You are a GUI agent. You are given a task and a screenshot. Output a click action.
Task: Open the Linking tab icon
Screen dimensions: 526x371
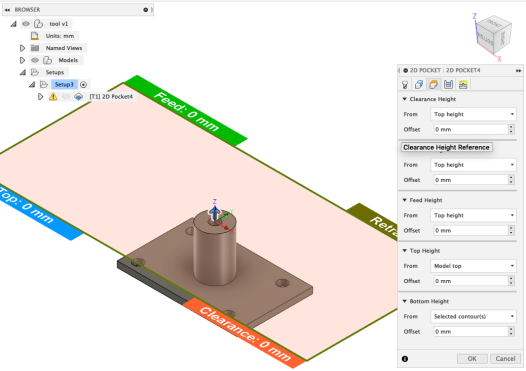pos(463,85)
